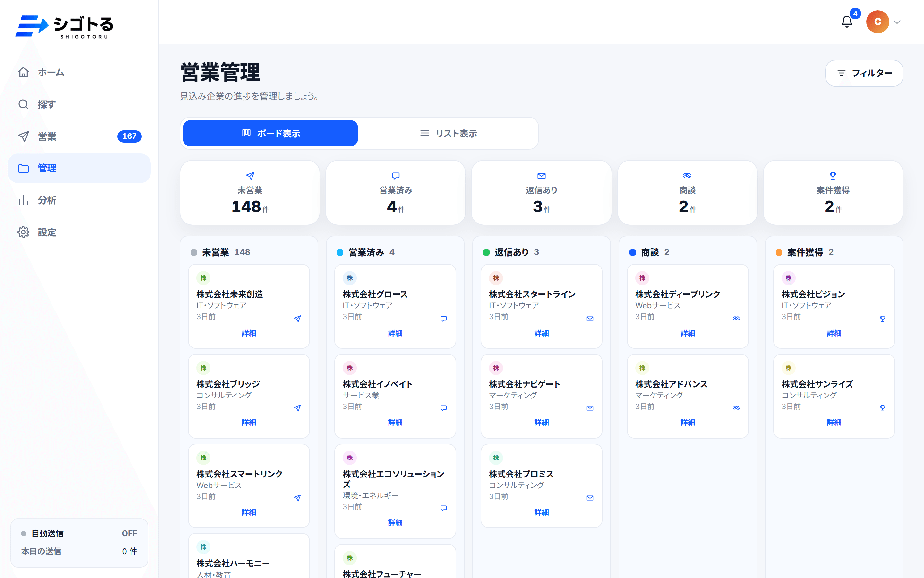The image size is (924, 578).
Task: Open 詳細 for 株式会社ナビゲート
Action: point(542,422)
